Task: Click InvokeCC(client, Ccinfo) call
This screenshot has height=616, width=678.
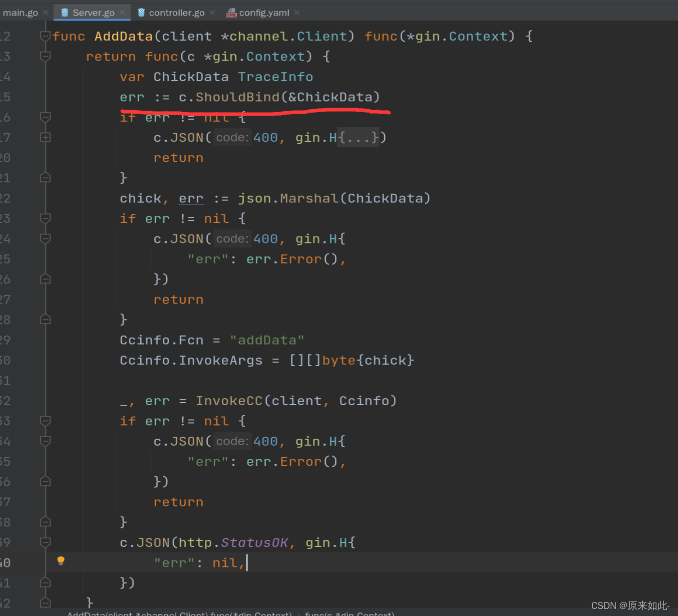Action: pos(296,401)
